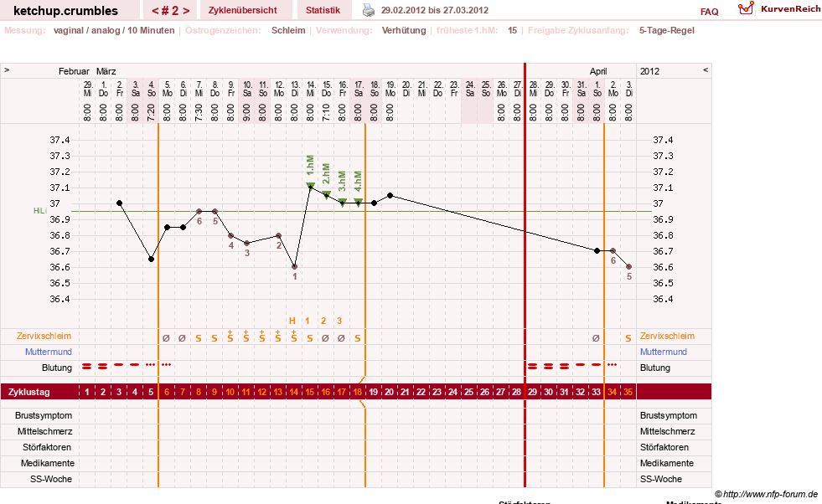Click the Medikamente row label on the left
Image resolution: width=822 pixels, height=504 pixels.
click(x=48, y=463)
